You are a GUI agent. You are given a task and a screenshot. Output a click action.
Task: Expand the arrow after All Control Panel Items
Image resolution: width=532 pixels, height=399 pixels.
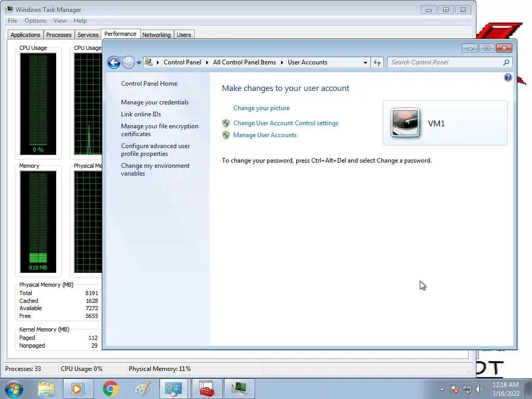[x=282, y=62]
